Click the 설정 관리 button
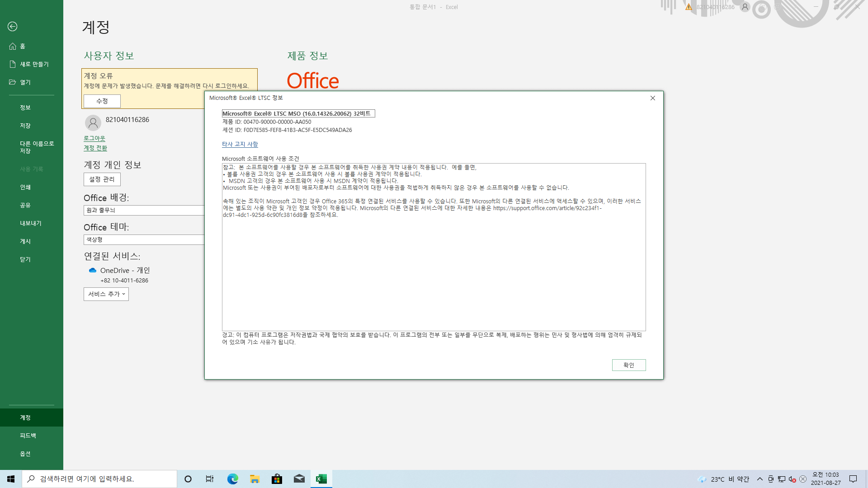The width and height of the screenshot is (868, 488). click(102, 179)
